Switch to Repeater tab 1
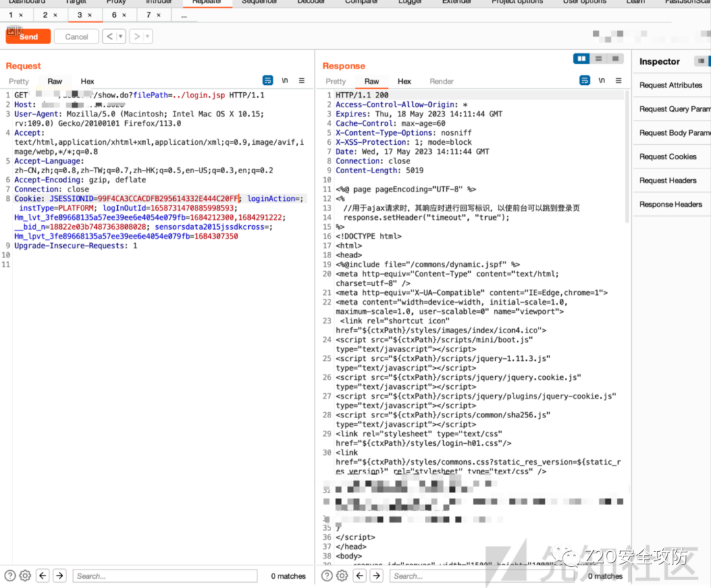 pos(11,15)
